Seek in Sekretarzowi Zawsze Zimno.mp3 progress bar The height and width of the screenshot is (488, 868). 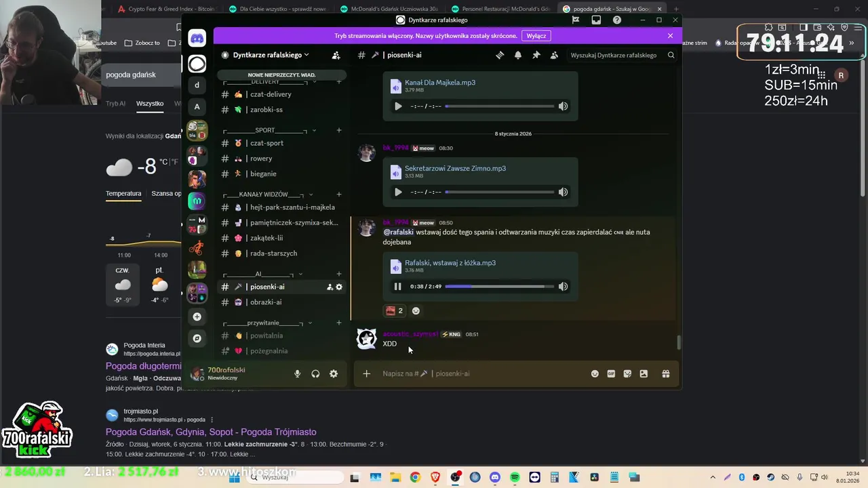click(499, 192)
